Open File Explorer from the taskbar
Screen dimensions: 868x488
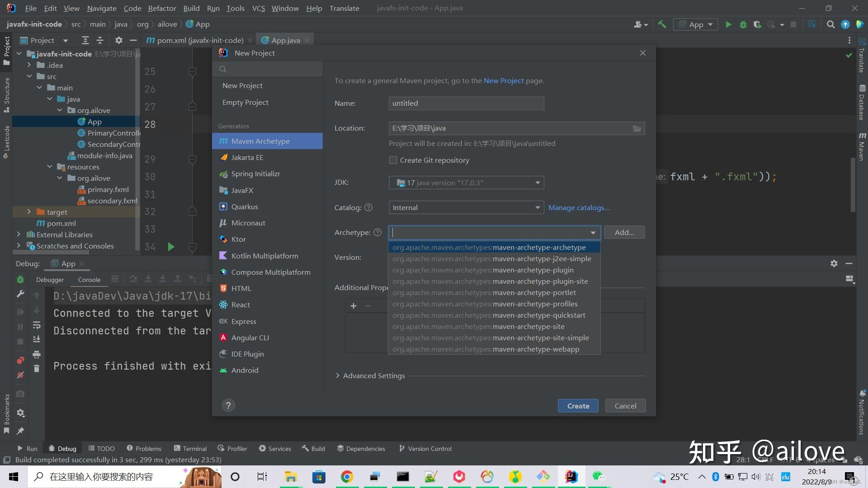[290, 477]
